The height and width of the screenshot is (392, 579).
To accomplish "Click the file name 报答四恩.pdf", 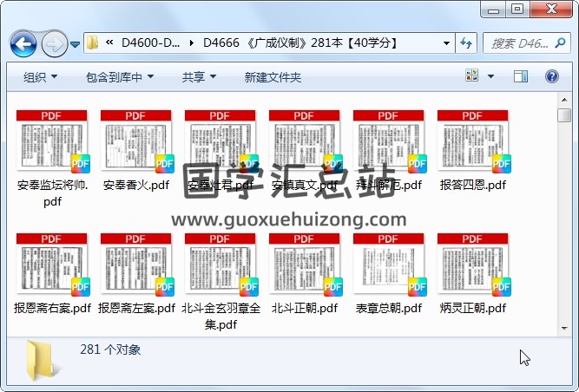I will [x=473, y=185].
